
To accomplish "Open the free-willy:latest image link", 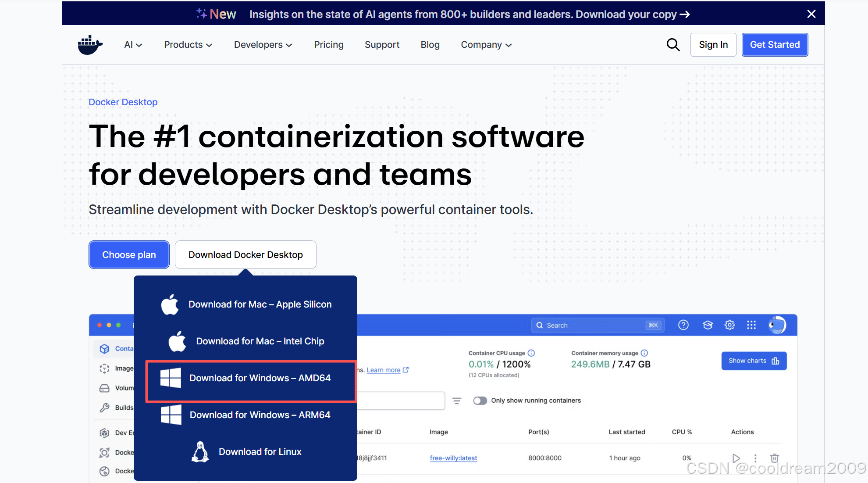I will click(453, 458).
